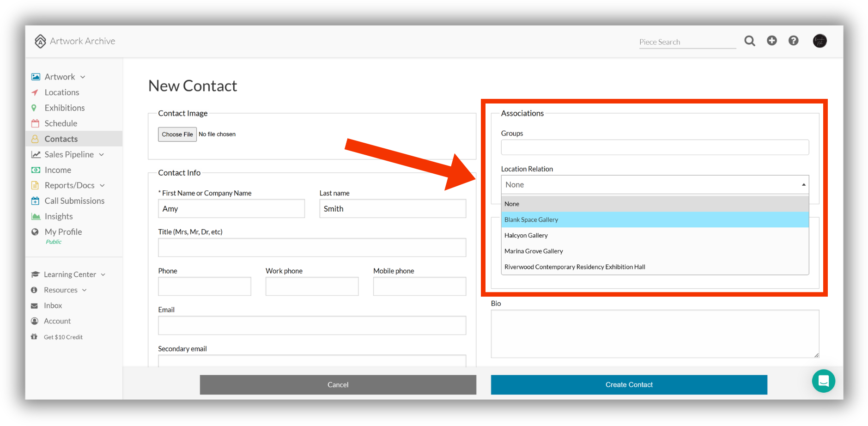Click the Choose File button
The image size is (868, 426).
(x=177, y=134)
